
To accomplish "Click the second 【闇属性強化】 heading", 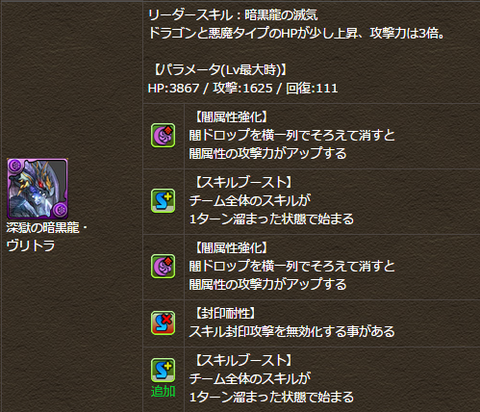I will 230,248.
